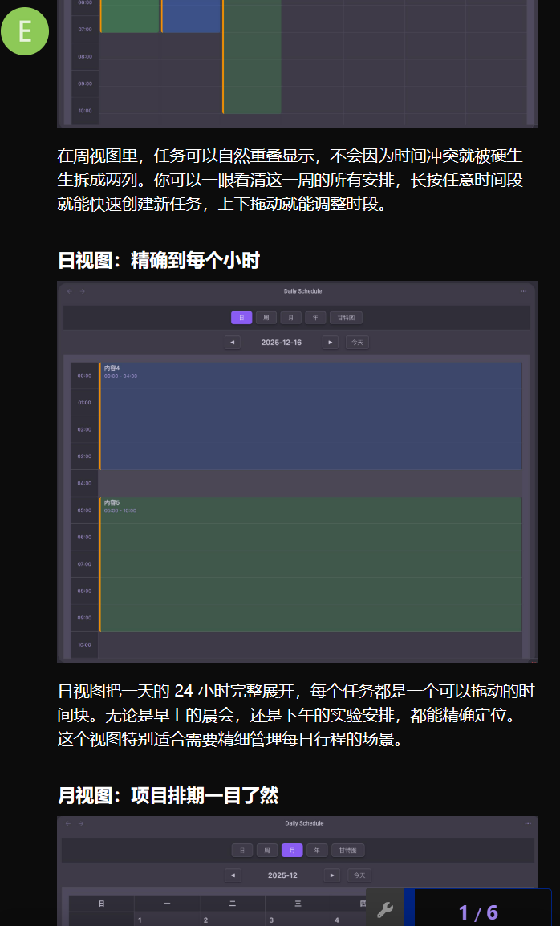Click the blue 内容4 time block
The height and width of the screenshot is (926, 560).
(310, 417)
